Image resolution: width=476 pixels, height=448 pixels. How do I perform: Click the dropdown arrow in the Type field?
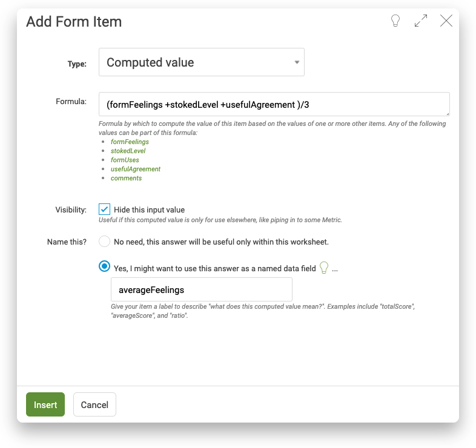click(x=297, y=62)
